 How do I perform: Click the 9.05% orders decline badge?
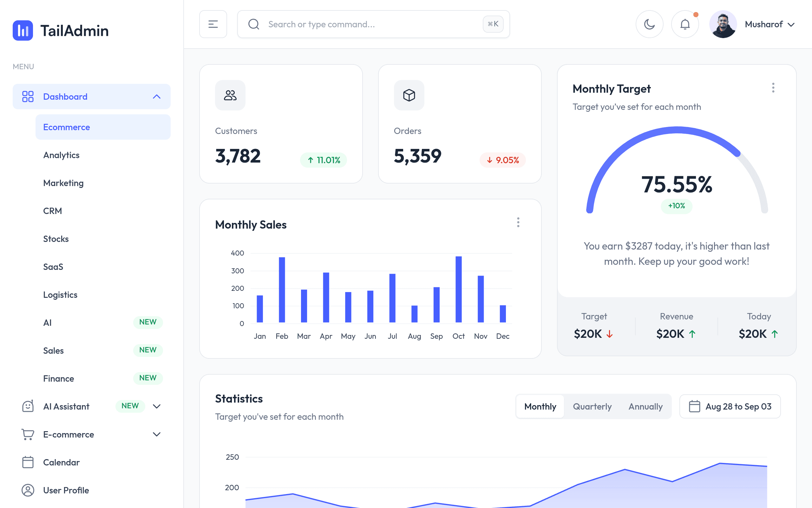[x=502, y=160]
